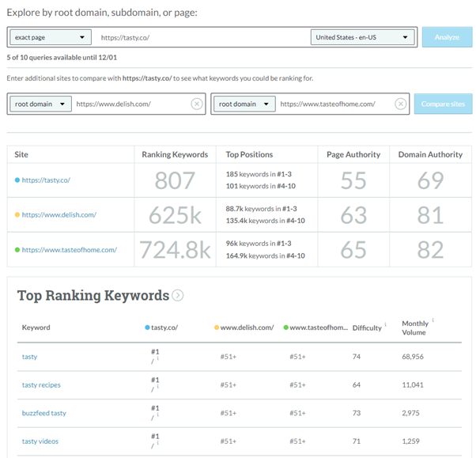Focus the https://www.delish.com/ comparison input

click(x=131, y=104)
